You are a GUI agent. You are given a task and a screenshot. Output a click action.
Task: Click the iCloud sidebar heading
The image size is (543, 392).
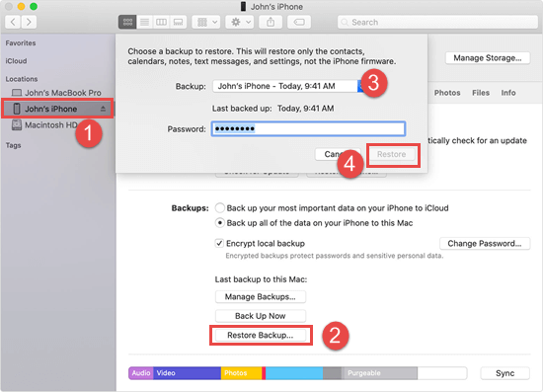click(16, 61)
